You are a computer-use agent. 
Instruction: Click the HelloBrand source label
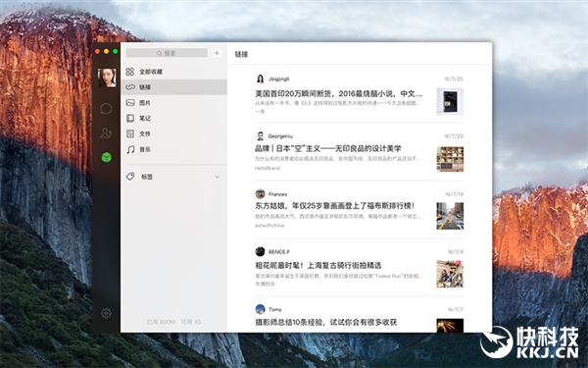coord(268,168)
